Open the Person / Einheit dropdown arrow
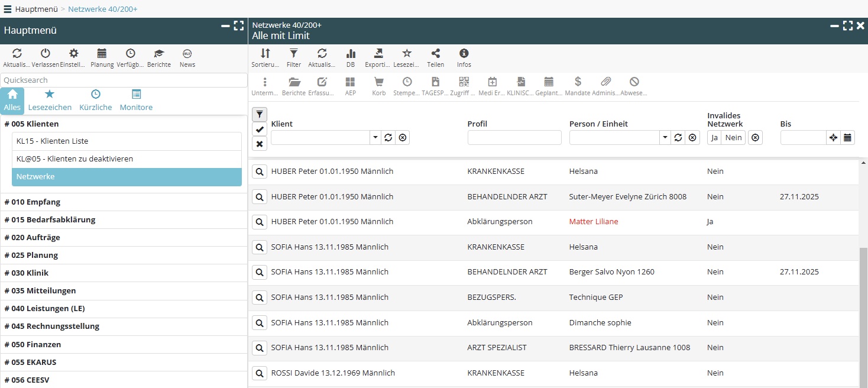 tap(666, 138)
